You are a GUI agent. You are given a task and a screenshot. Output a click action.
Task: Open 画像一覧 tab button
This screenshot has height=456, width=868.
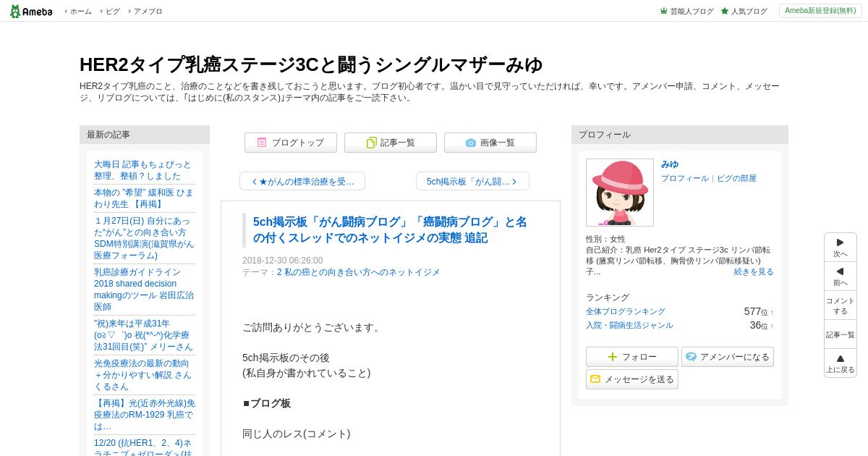tap(490, 143)
